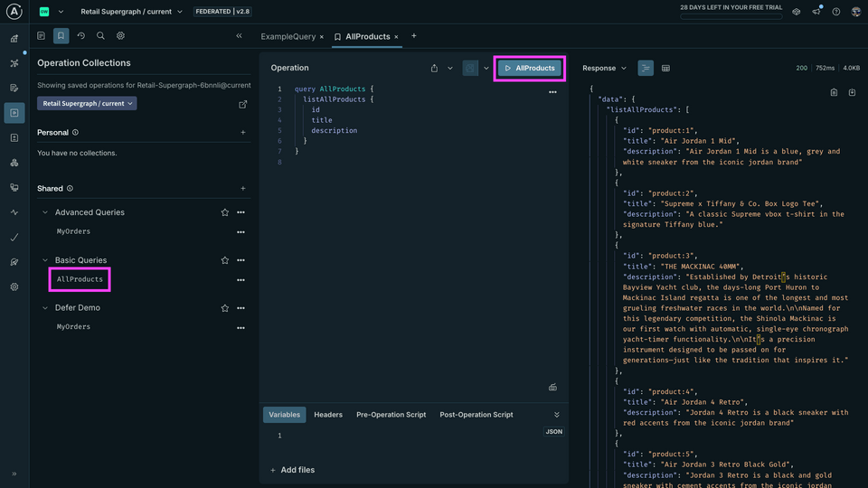Viewport: 868px width, 488px height.
Task: Click the FEDERATED | v2.8 badge
Action: coord(222,12)
